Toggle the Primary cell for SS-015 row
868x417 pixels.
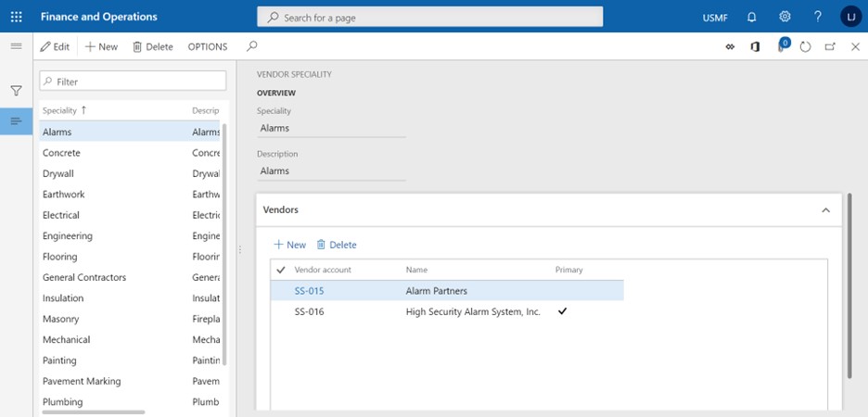562,291
